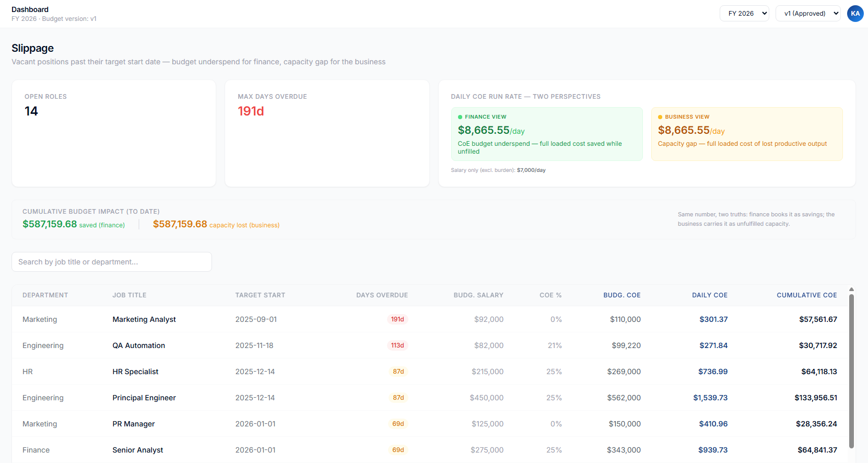Click the Business View card
The image size is (868, 463).
(x=747, y=134)
